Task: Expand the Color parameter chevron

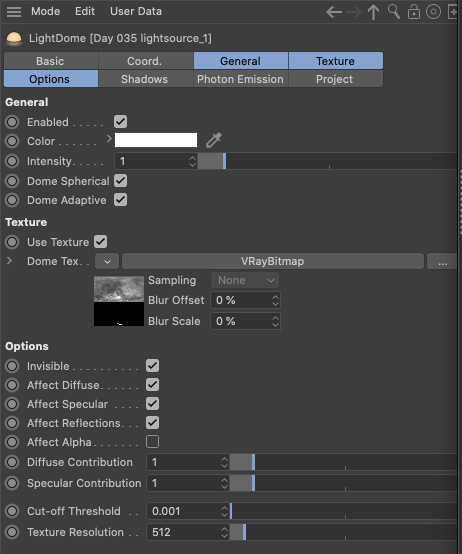Action: coord(109,139)
